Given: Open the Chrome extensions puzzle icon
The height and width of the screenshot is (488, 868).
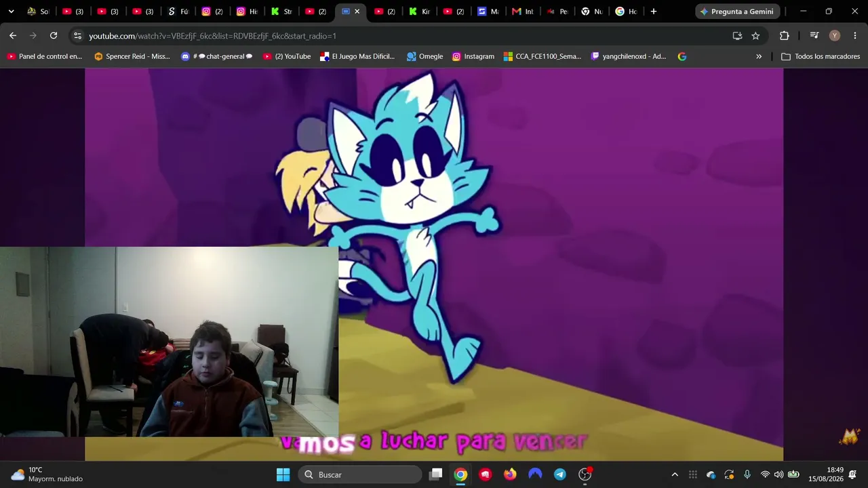Looking at the screenshot, I should 785,36.
